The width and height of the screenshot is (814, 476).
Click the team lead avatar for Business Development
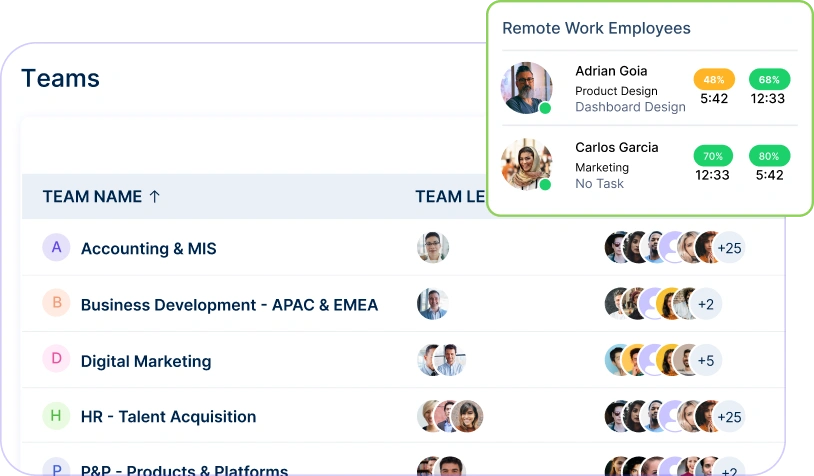(x=432, y=304)
